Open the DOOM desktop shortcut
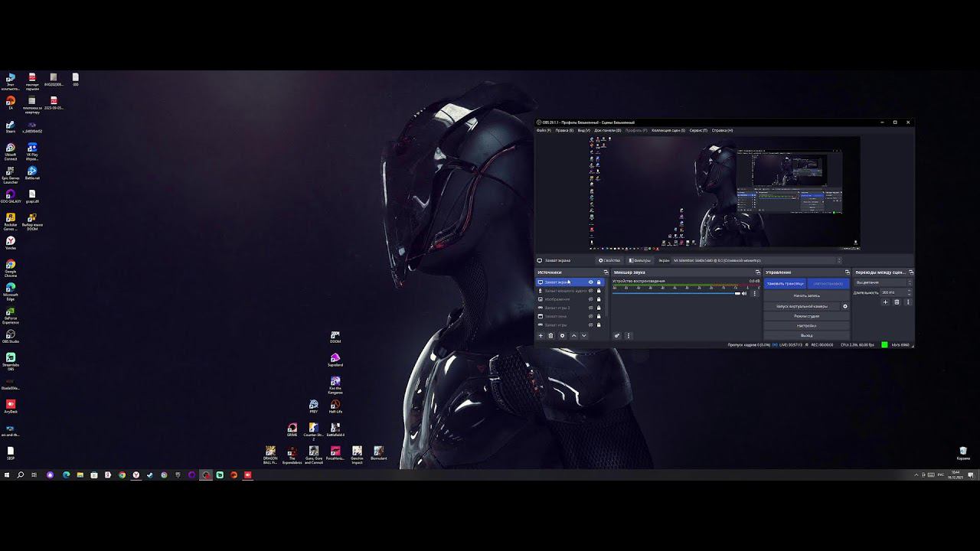This screenshot has height=551, width=980. pos(335,337)
